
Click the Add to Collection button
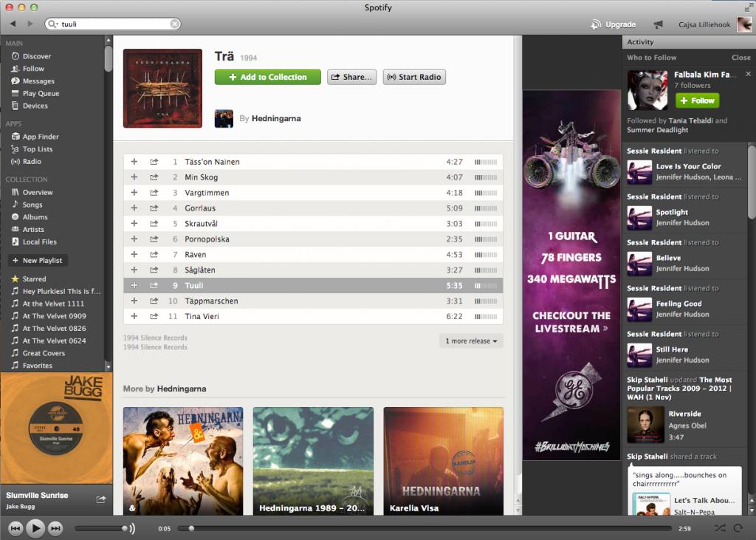point(267,77)
